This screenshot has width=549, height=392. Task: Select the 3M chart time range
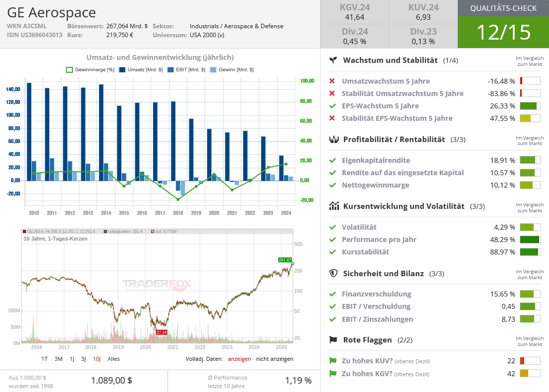pos(58,359)
